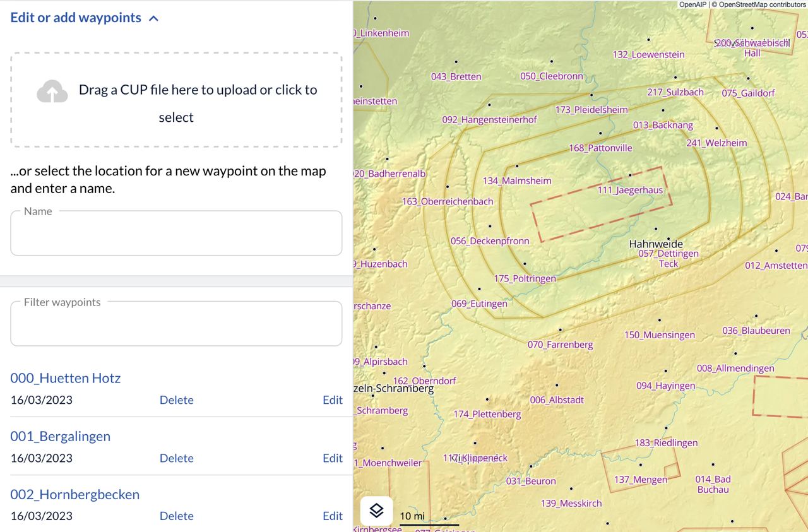Delete waypoint 000_Huetten Hotz
This screenshot has width=808, height=532.
(177, 400)
